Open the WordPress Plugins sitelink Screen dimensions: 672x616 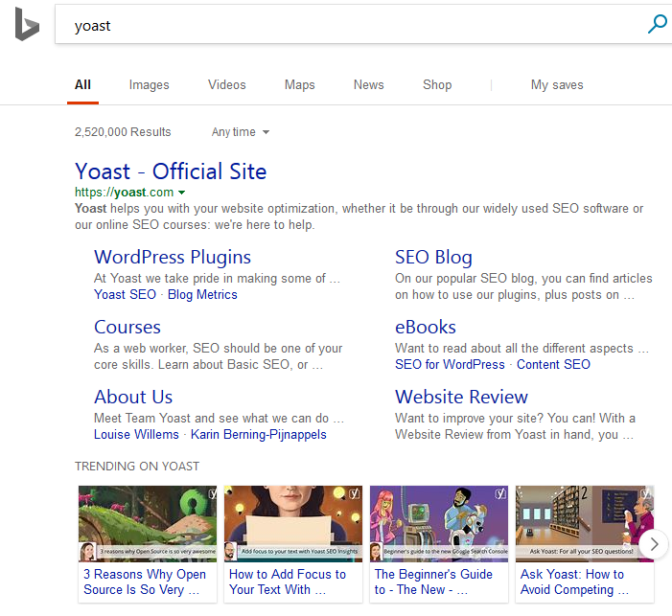point(173,257)
